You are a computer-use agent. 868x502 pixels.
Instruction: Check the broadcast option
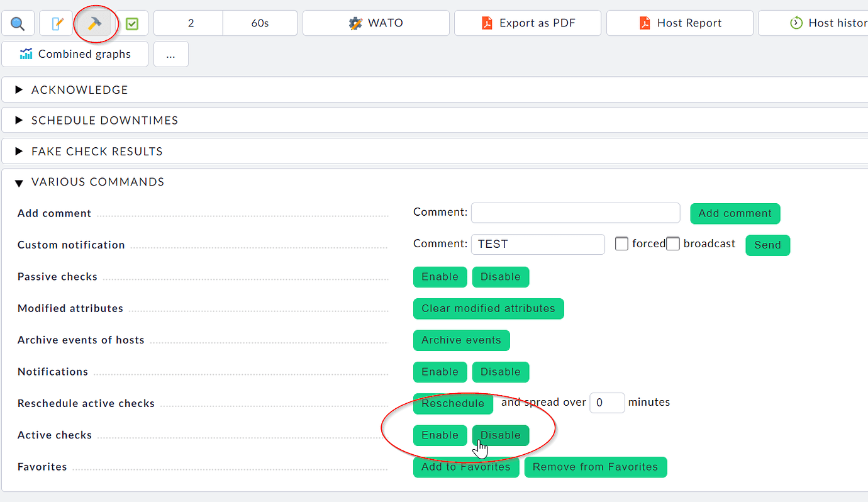[x=672, y=243]
